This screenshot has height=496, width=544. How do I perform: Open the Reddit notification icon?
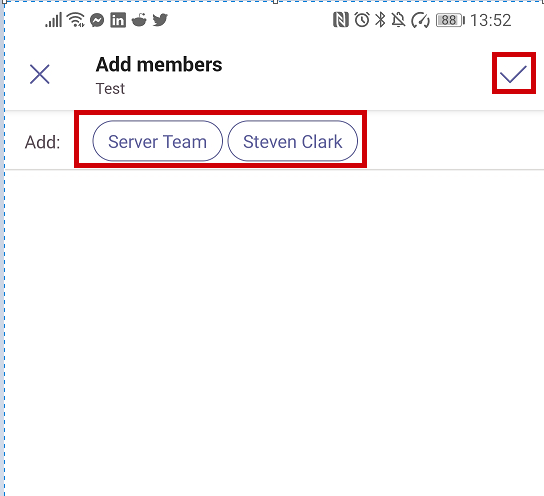pyautogui.click(x=139, y=20)
